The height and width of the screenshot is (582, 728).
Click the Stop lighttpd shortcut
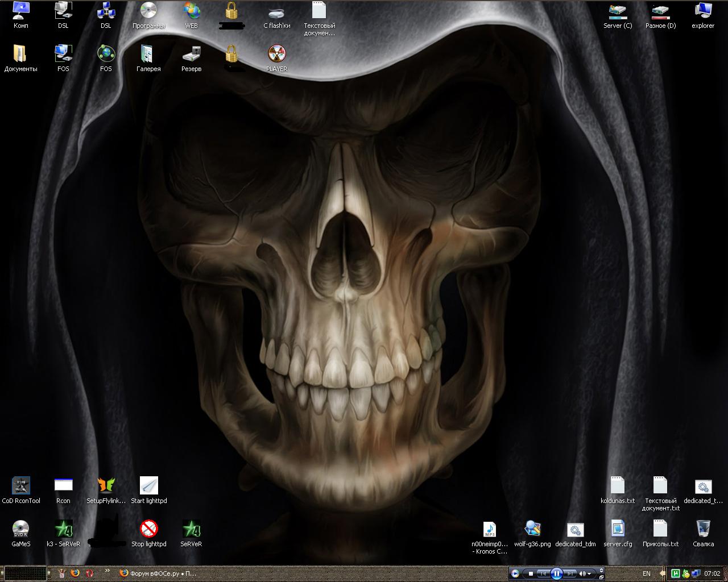point(149,530)
